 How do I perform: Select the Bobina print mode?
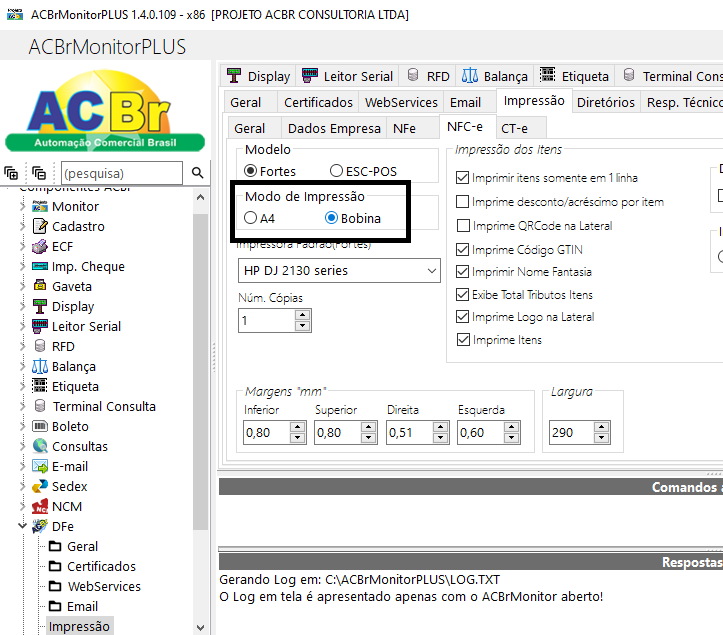click(x=331, y=218)
